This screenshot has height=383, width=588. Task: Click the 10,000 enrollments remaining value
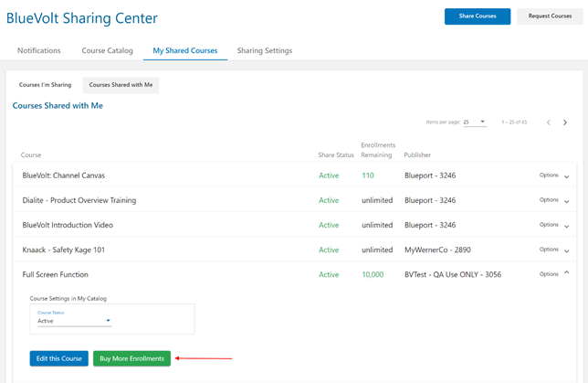click(373, 274)
